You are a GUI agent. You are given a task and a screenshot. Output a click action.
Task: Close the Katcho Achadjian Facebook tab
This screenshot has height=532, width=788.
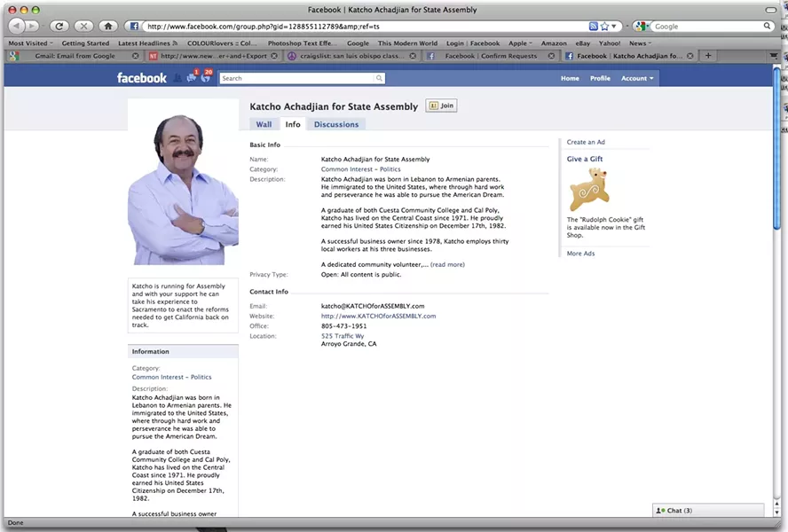690,56
